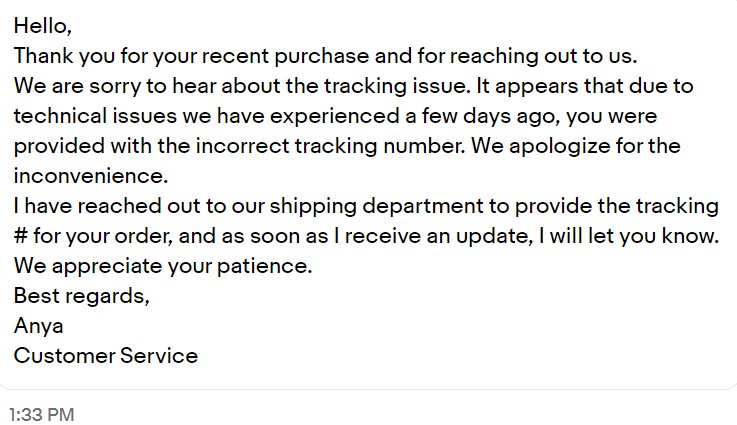Click the "We appreciate your patience." sentence
The height and width of the screenshot is (425, 737).
click(x=163, y=266)
